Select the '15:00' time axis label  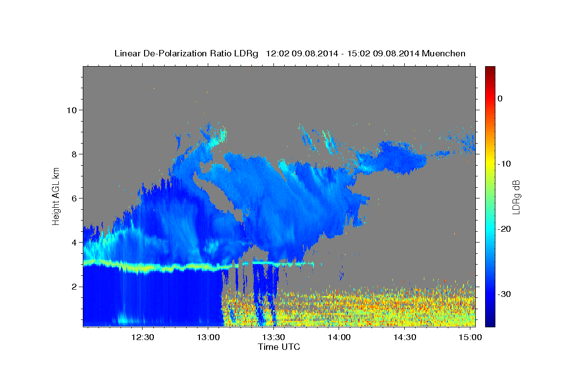pos(470,338)
